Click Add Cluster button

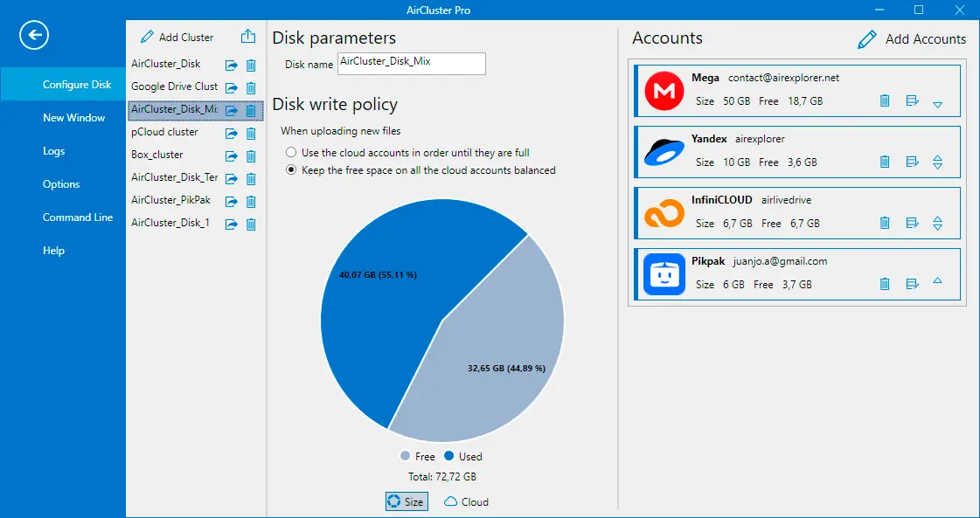click(x=177, y=37)
